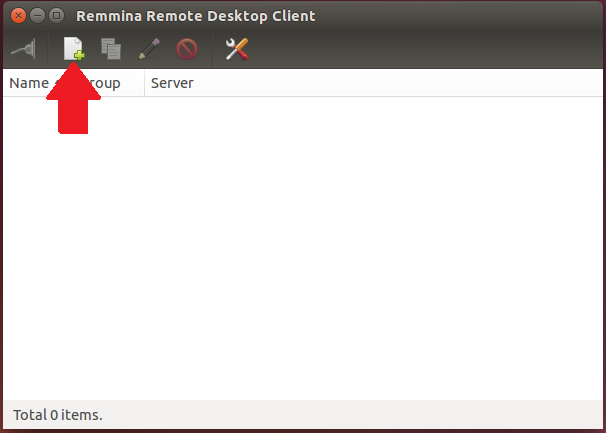The image size is (606, 433).
Task: Click the Edit pencil toolbar icon
Action: pos(149,49)
